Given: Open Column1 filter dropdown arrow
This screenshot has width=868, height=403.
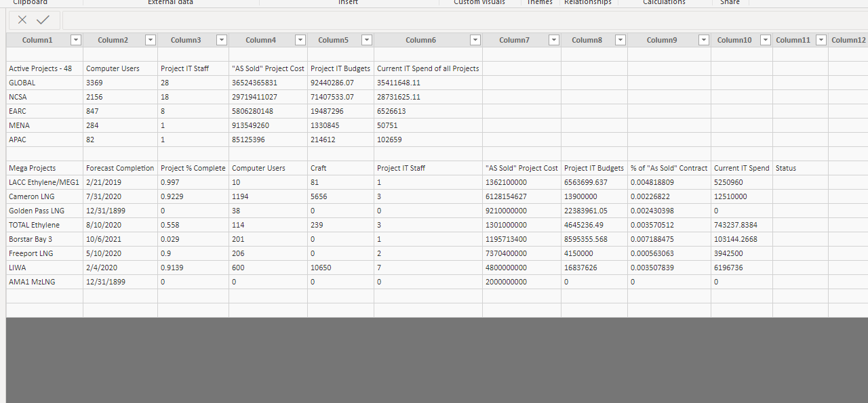Looking at the screenshot, I should tap(76, 40).
